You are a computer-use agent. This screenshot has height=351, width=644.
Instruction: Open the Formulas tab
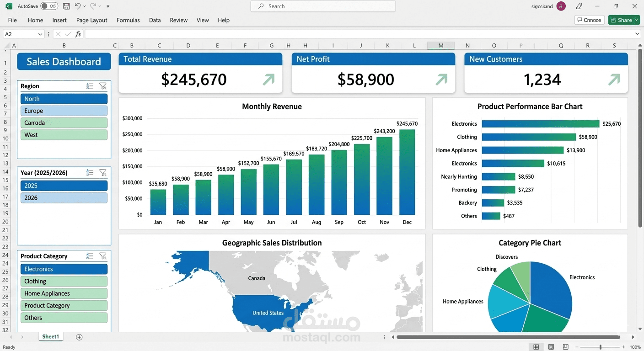(x=128, y=20)
